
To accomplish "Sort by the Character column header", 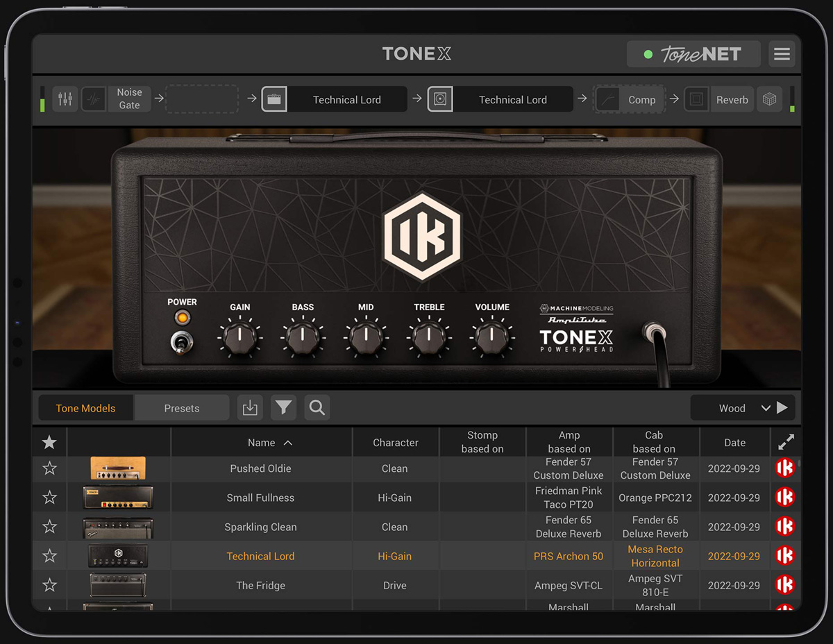I will pyautogui.click(x=396, y=443).
